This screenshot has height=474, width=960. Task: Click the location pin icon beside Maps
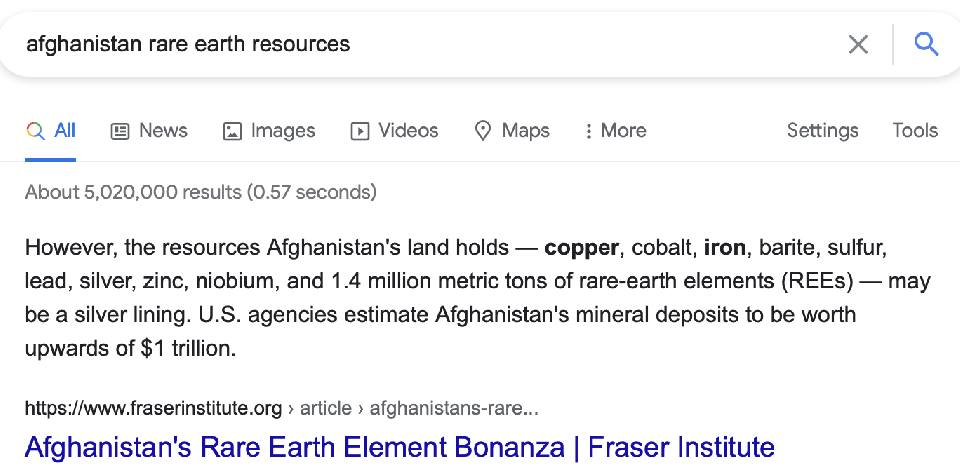click(x=483, y=131)
